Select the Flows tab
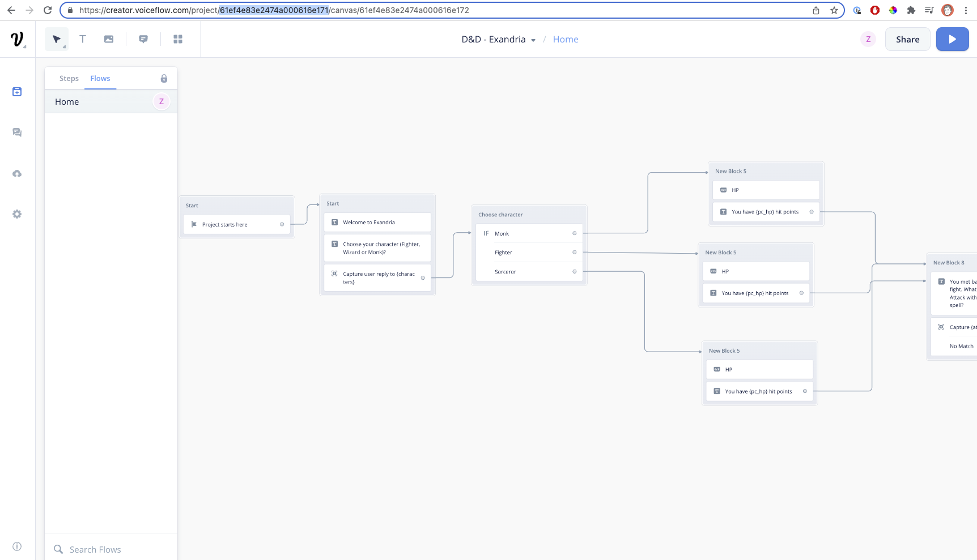The image size is (977, 560). click(x=100, y=78)
